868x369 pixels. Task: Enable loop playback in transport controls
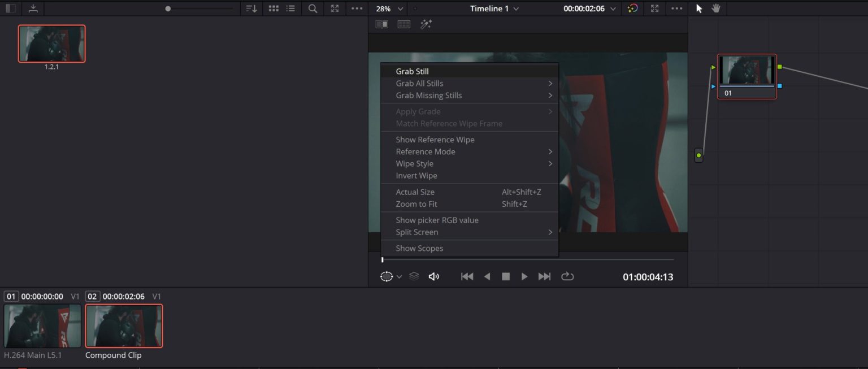pyautogui.click(x=568, y=276)
